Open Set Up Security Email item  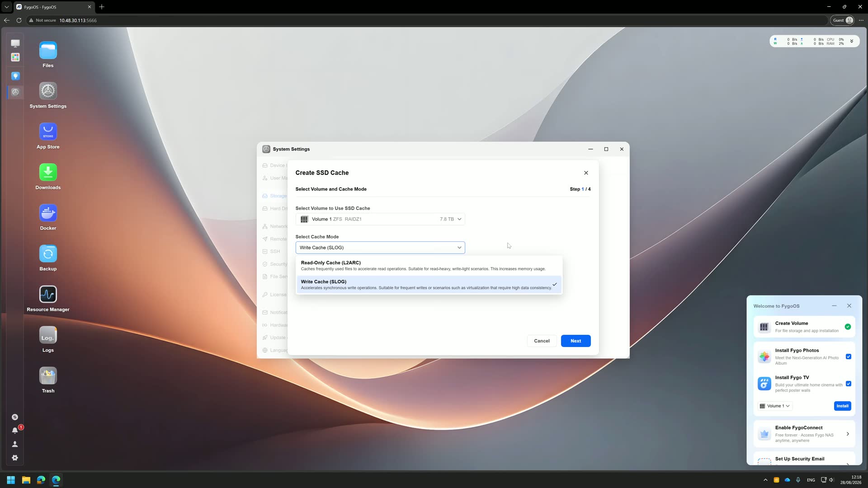(x=804, y=458)
